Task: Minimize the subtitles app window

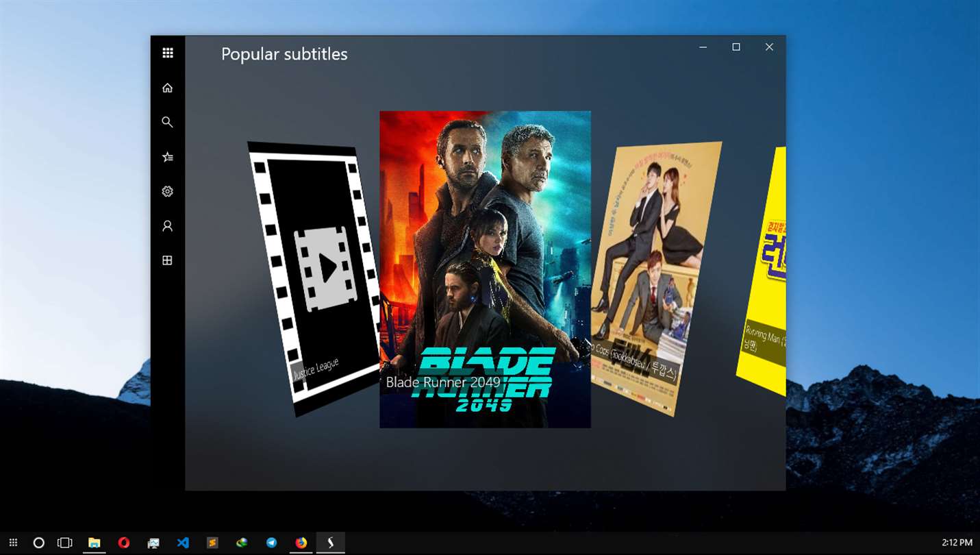Action: 703,47
